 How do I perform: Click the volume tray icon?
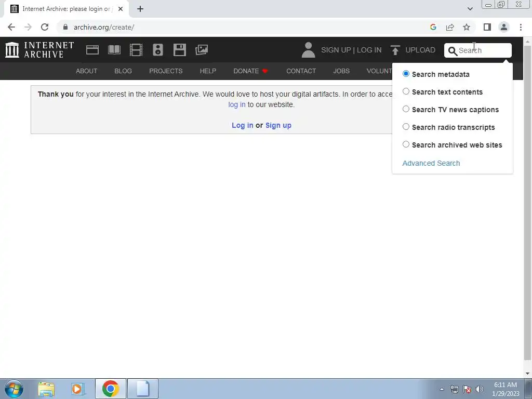coord(480,389)
